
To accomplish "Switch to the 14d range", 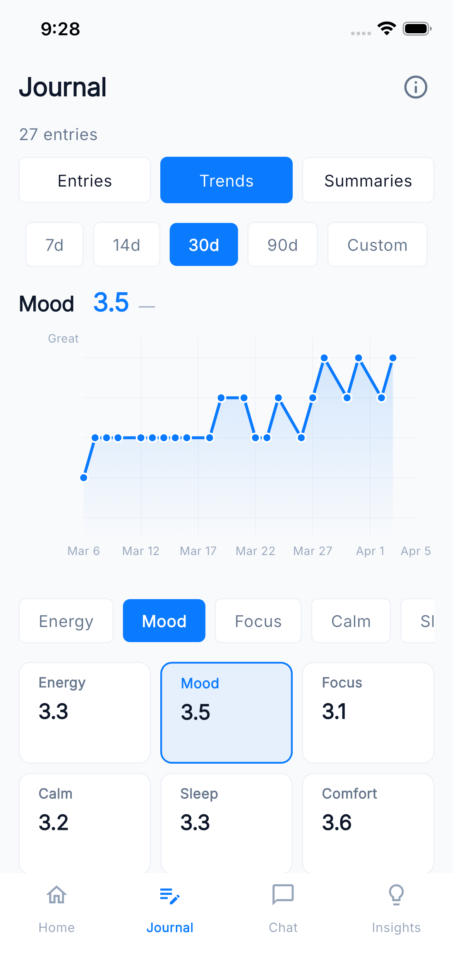I will pos(127,244).
